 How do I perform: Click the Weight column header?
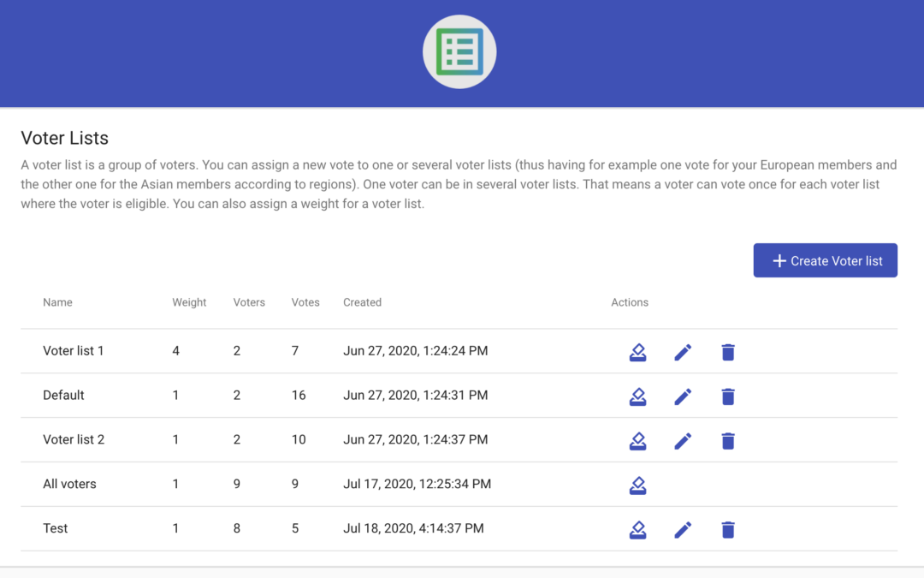tap(189, 302)
